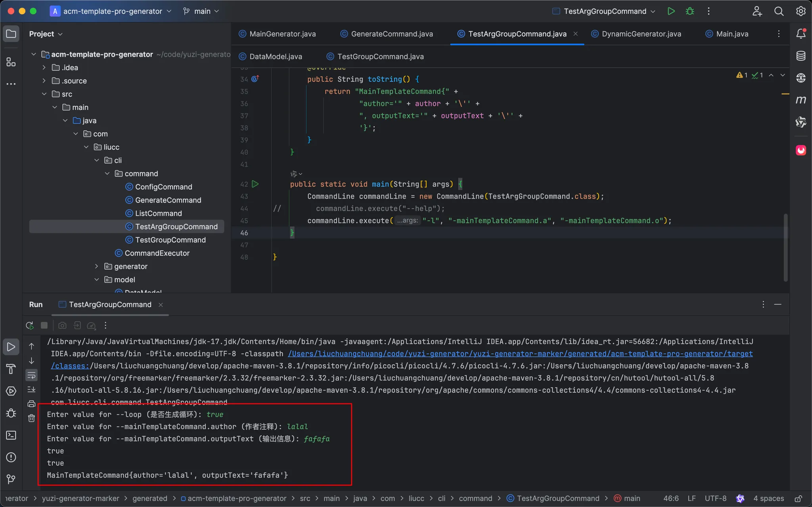Toggle scroll to end of console

click(x=32, y=389)
